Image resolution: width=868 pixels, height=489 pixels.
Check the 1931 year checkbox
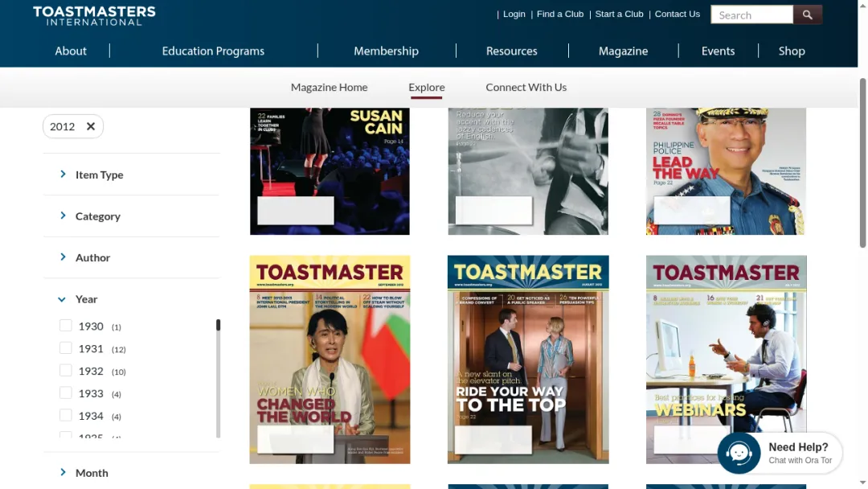[66, 347]
